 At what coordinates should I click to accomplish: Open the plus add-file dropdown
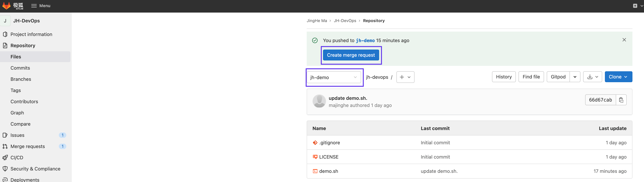(405, 77)
